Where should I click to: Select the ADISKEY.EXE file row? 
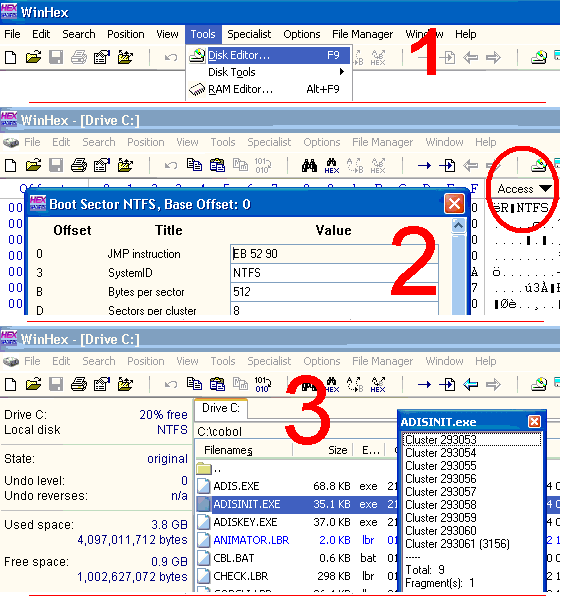pos(296,522)
